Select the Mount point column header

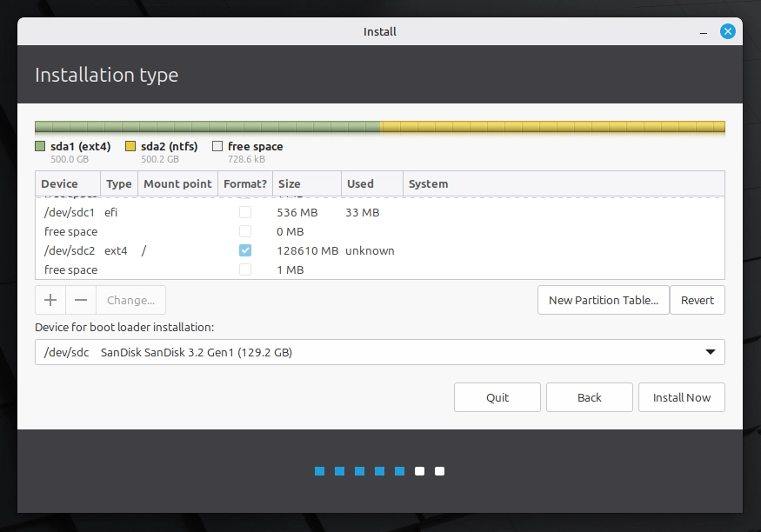(x=177, y=183)
